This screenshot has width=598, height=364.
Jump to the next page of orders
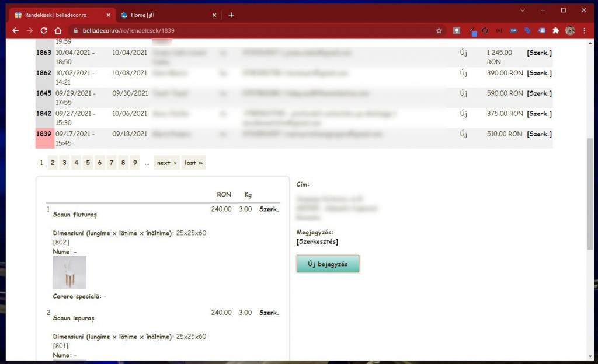point(166,163)
